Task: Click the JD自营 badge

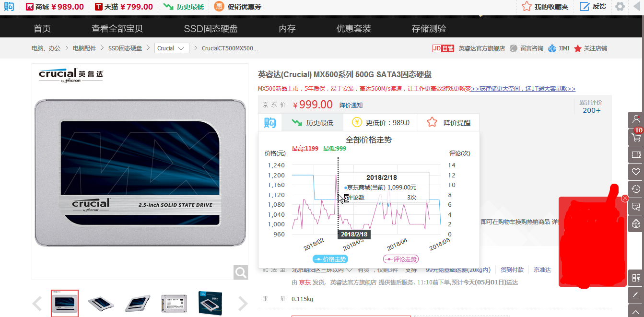Action: pyautogui.click(x=443, y=48)
